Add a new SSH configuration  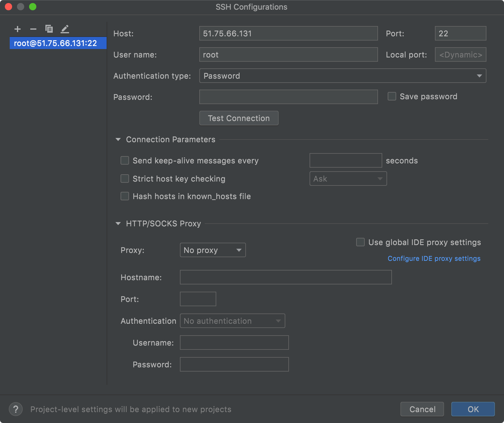(x=17, y=29)
